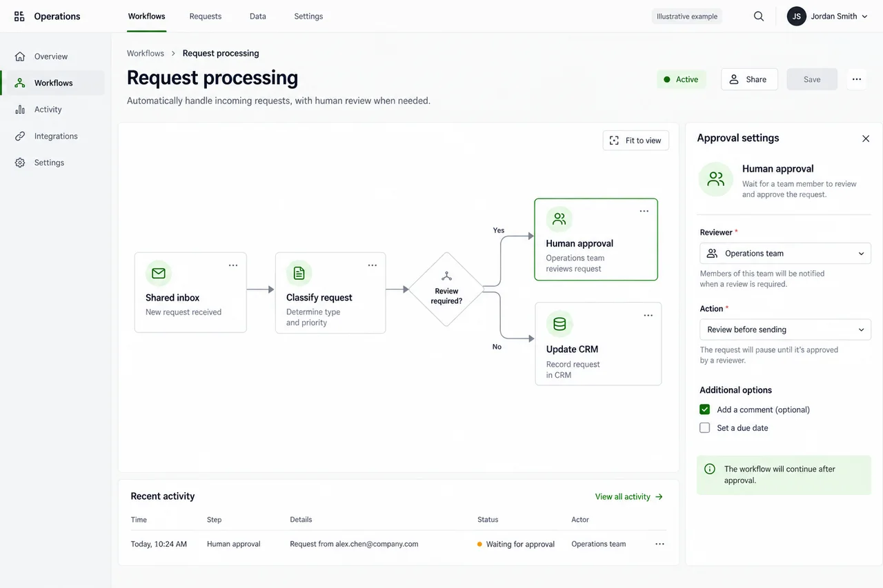Image resolution: width=883 pixels, height=588 pixels.
Task: Click the Human approval node people icon
Action: tap(559, 219)
